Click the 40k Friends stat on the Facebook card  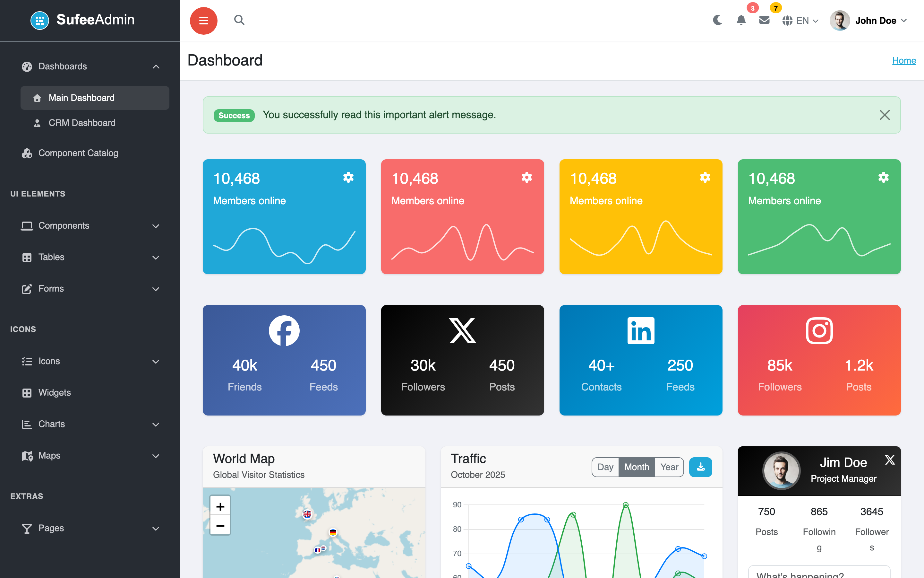[x=245, y=375]
